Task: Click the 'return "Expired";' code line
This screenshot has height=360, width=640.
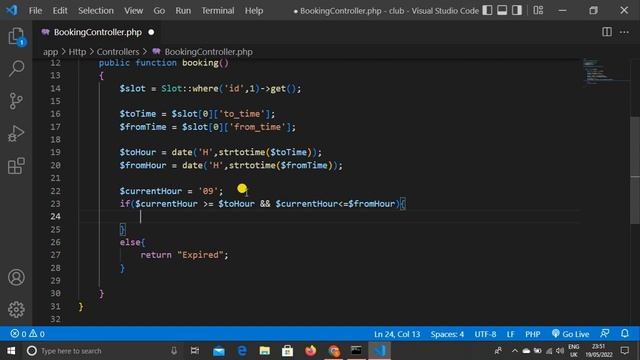Action: pos(184,255)
